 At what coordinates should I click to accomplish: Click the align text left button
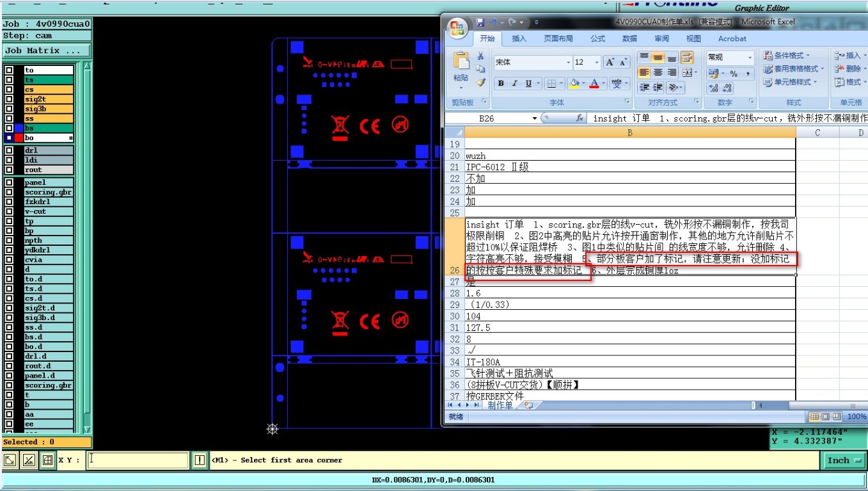(644, 72)
